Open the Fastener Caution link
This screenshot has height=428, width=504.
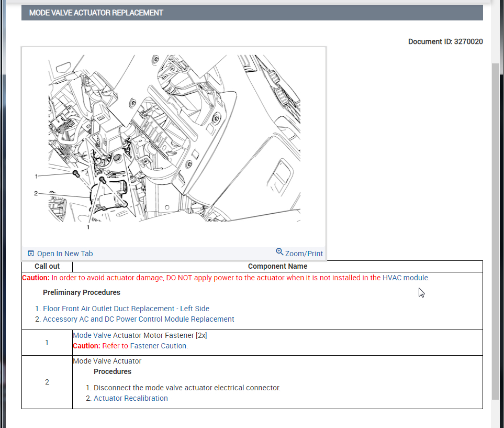158,346
